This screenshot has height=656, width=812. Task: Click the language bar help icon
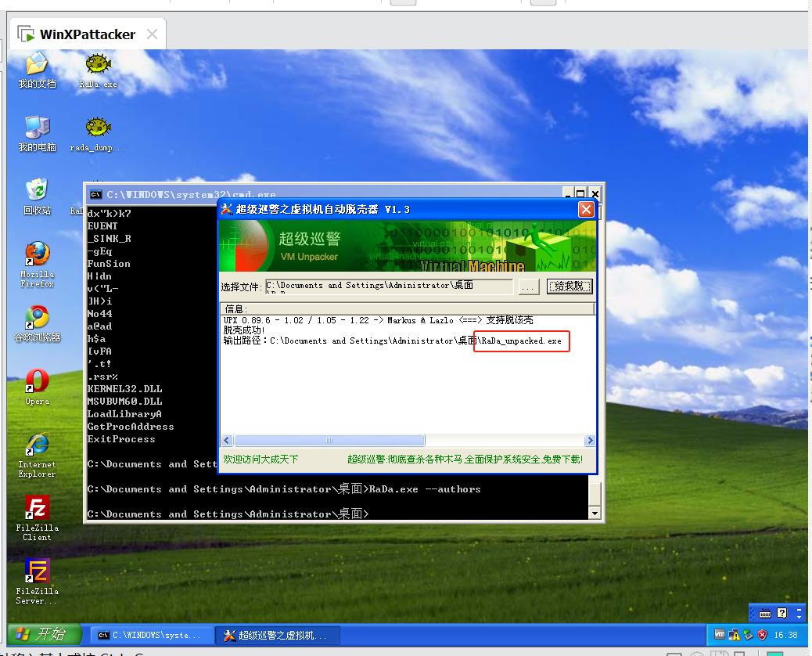[x=782, y=614]
